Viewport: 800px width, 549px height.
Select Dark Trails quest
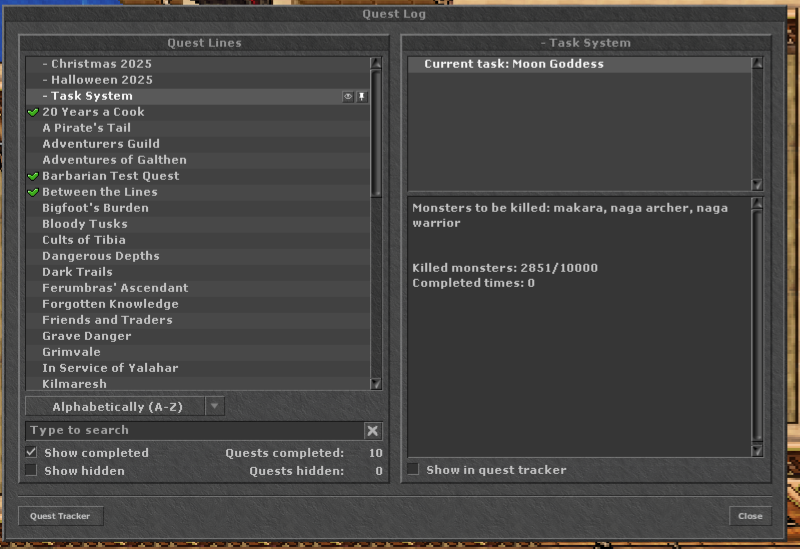pos(198,272)
